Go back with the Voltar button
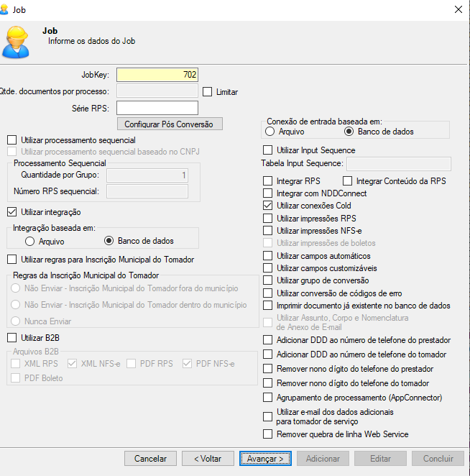 coord(208,458)
